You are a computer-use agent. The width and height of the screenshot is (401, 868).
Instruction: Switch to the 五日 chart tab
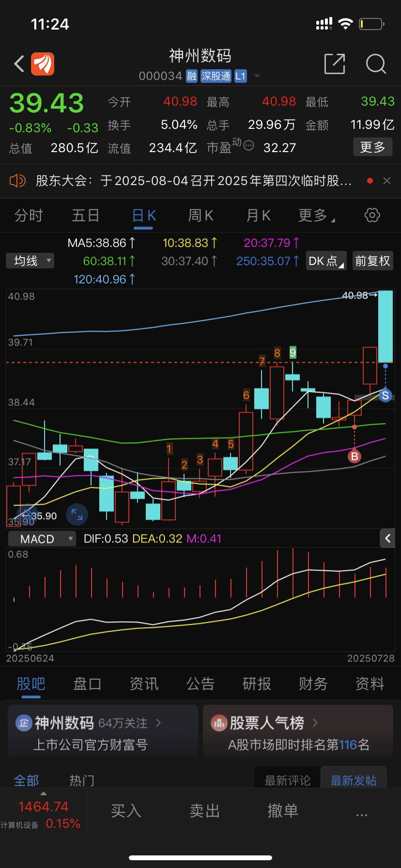tap(86, 215)
